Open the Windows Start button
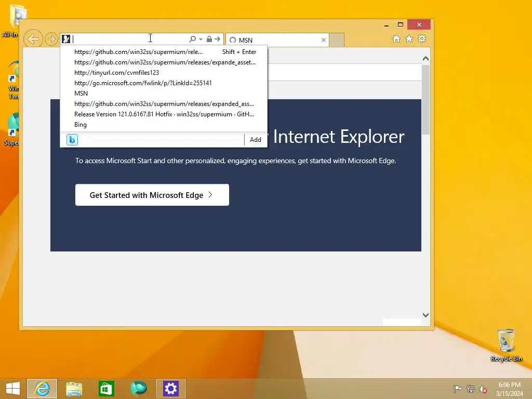The image size is (532, 399). click(x=13, y=389)
